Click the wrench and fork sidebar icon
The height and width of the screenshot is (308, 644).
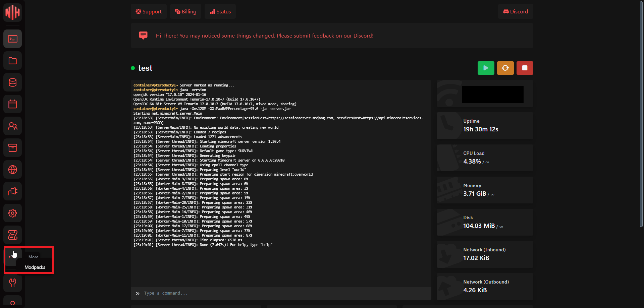(x=13, y=283)
